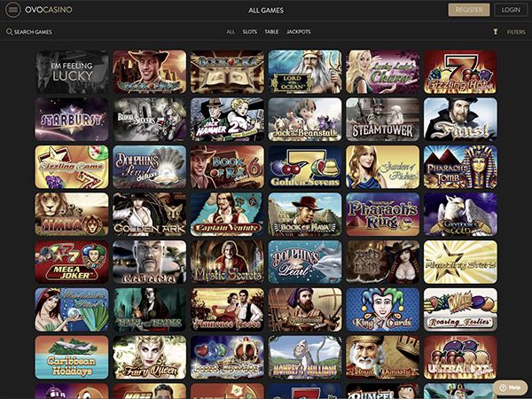
Task: Click the Register button
Action: pos(468,10)
